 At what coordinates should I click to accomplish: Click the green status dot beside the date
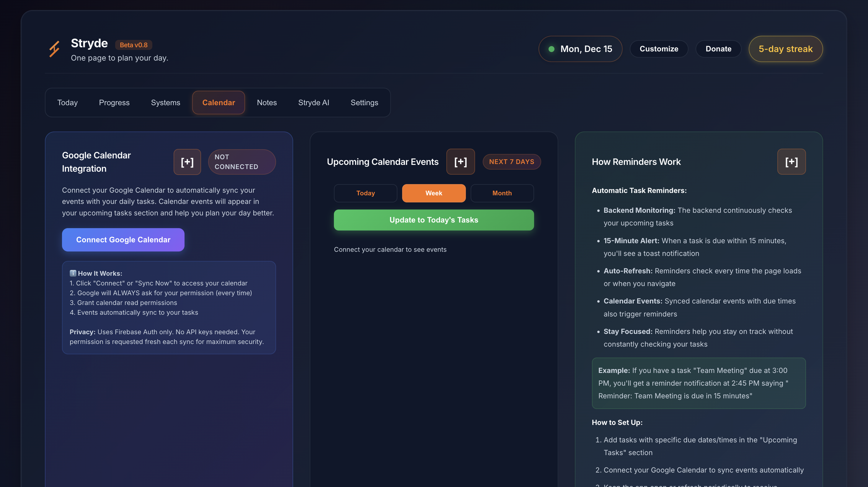[552, 49]
